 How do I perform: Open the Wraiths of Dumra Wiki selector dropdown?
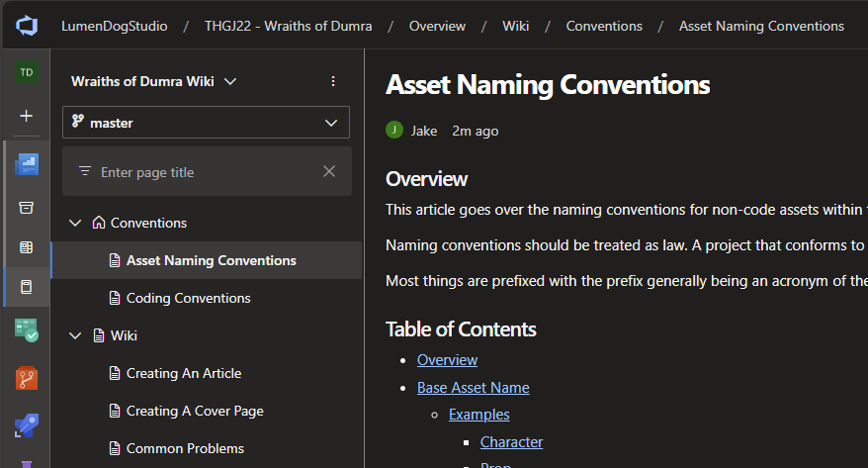point(154,81)
